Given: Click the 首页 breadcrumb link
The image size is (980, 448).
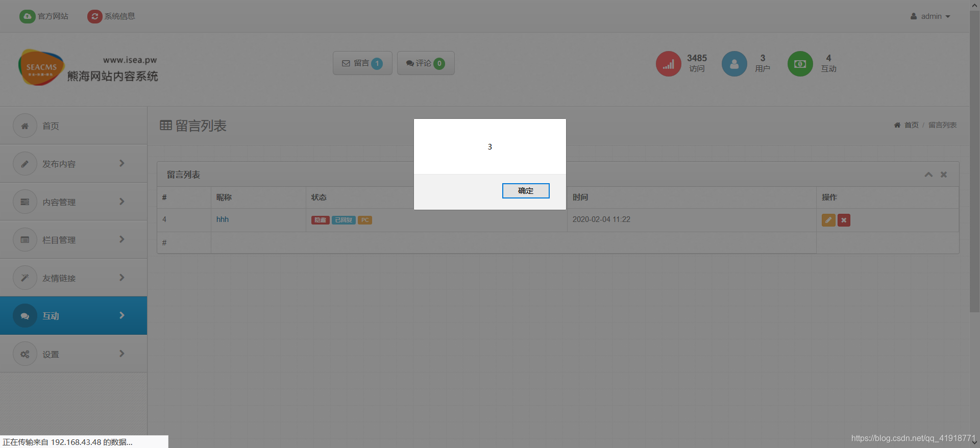Looking at the screenshot, I should point(912,125).
